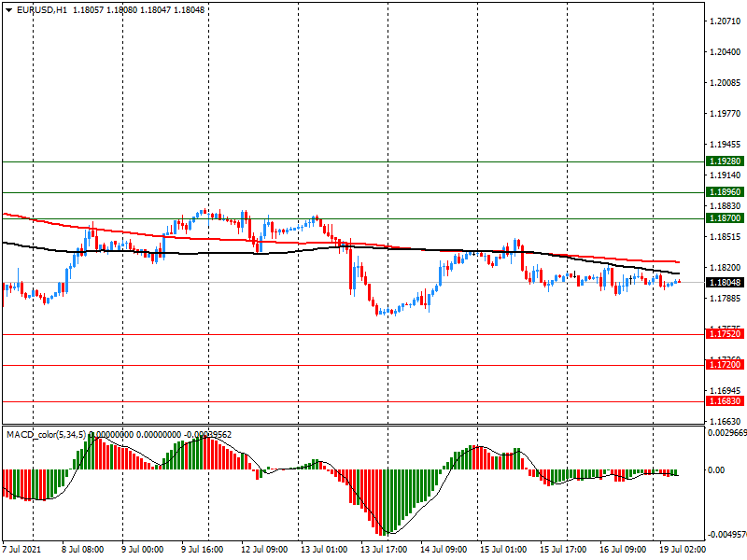Click the 13 Jul 17:00 time label

click(387, 550)
